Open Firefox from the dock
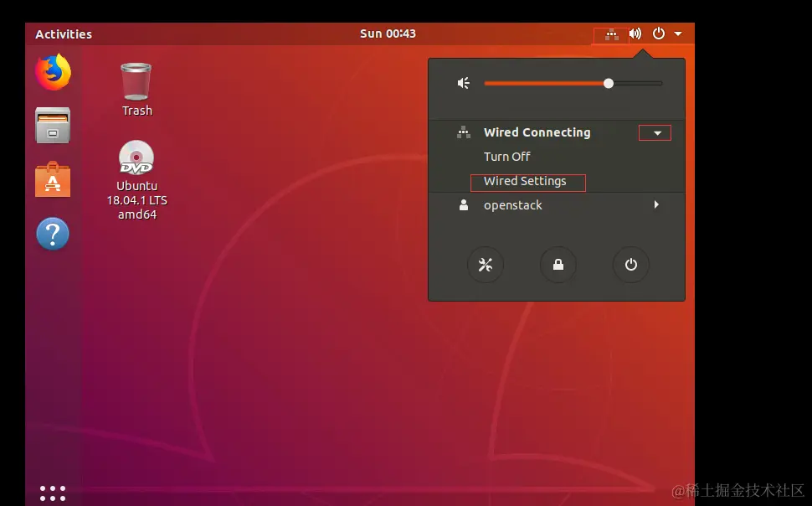This screenshot has height=506, width=812. tap(53, 71)
